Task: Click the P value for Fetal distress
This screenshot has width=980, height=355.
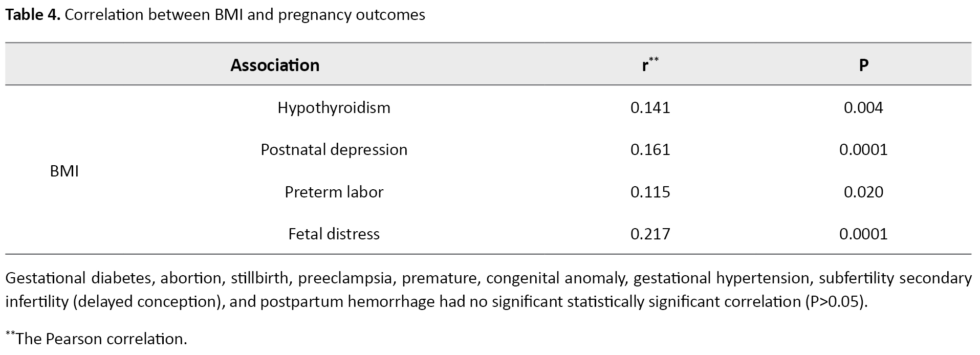Action: [x=863, y=234]
